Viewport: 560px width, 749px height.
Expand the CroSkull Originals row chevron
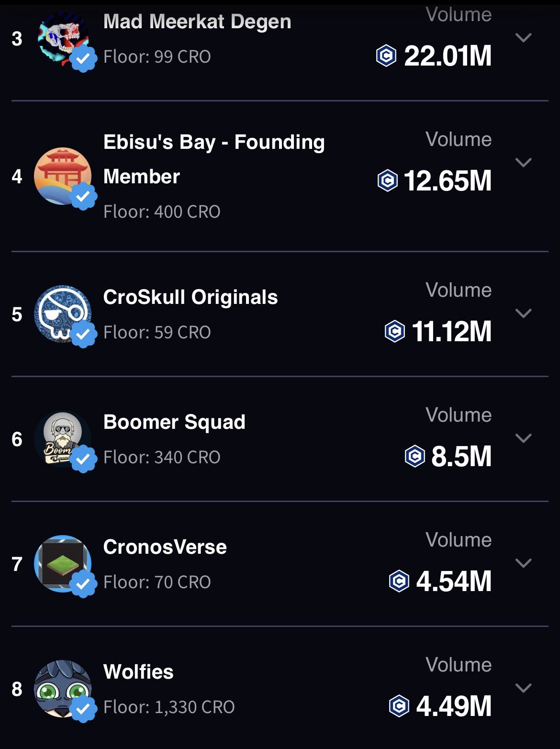[524, 313]
